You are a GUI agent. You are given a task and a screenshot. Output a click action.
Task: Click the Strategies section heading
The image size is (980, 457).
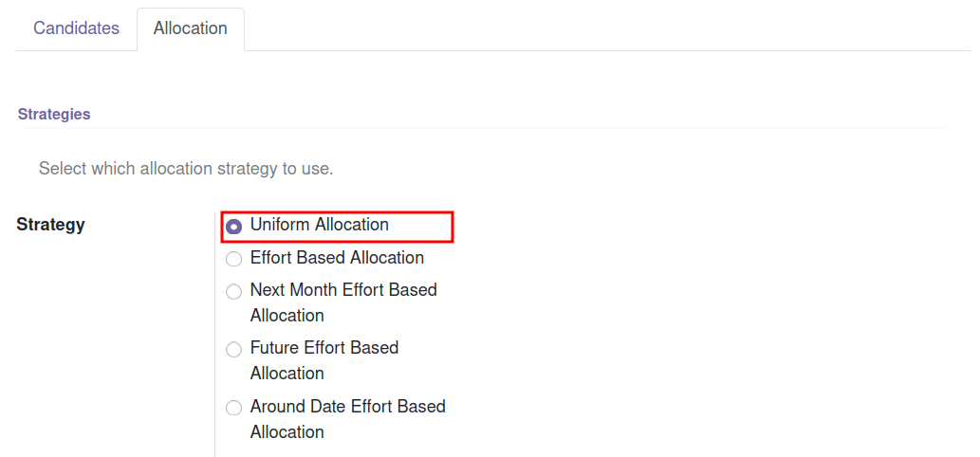point(54,114)
